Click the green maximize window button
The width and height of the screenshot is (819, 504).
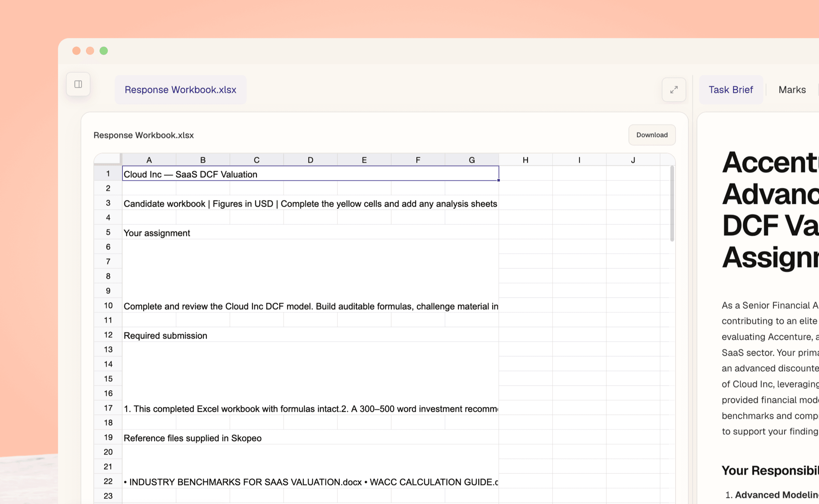(x=104, y=51)
